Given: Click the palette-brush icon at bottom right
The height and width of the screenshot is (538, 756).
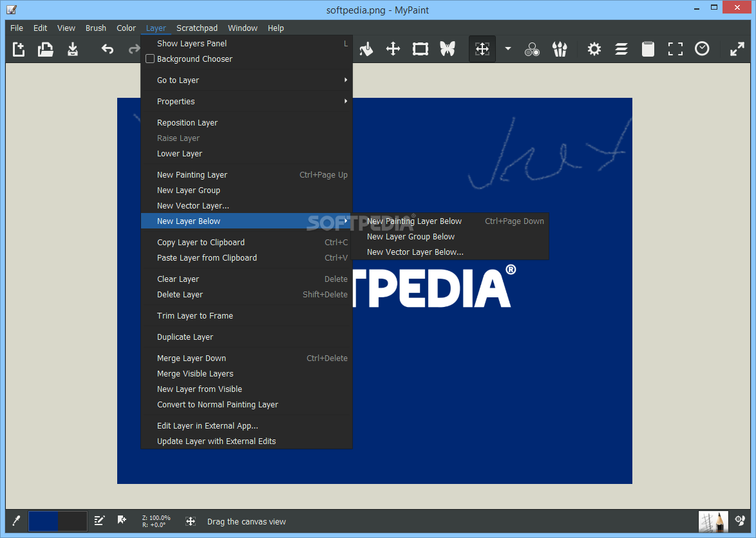Looking at the screenshot, I should click(x=740, y=521).
